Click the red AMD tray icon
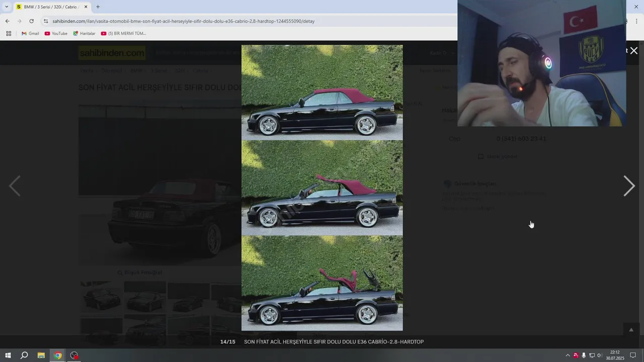This screenshot has width=644, height=362. coord(576,355)
